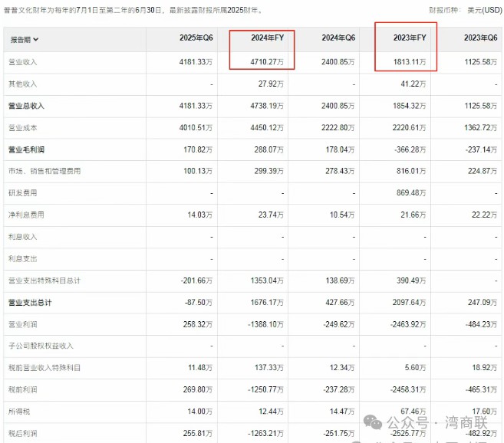Choose the 2023年FY column header
This screenshot has width=504, height=443.
tap(410, 38)
